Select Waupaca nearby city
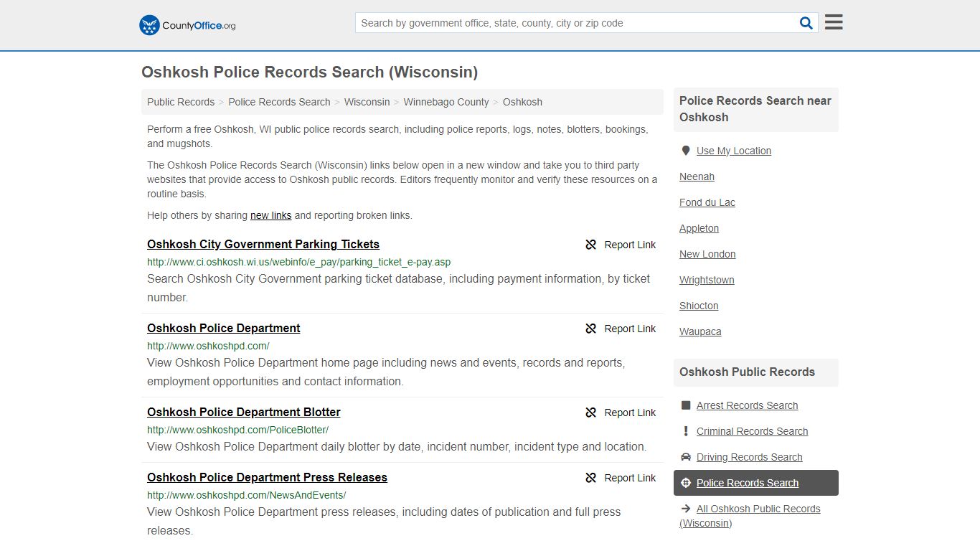 point(700,331)
